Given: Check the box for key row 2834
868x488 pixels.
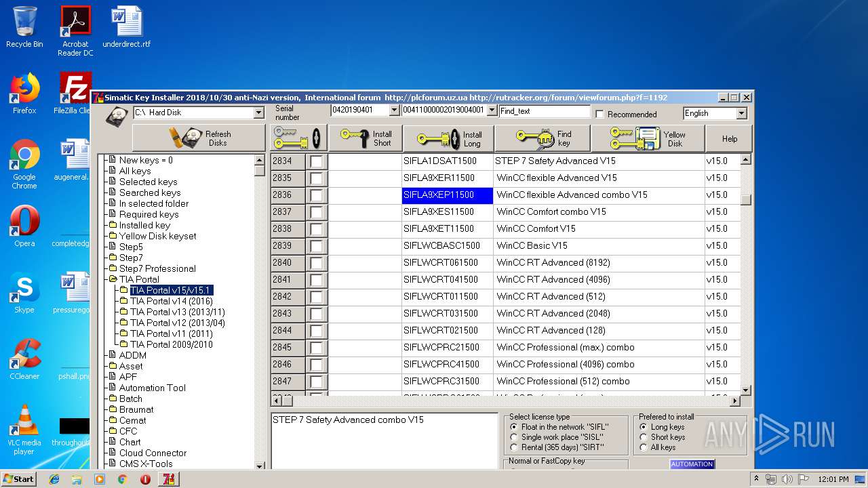Looking at the screenshot, I should 317,161.
